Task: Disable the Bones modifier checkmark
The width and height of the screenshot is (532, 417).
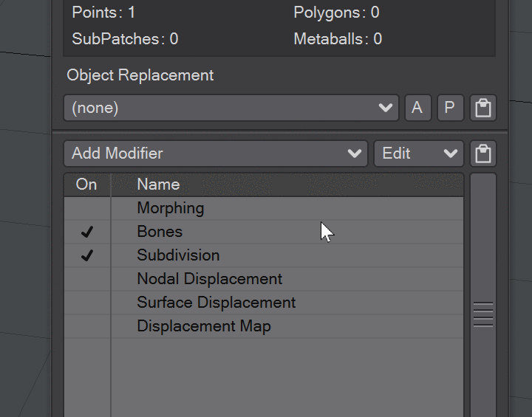Action: (87, 232)
